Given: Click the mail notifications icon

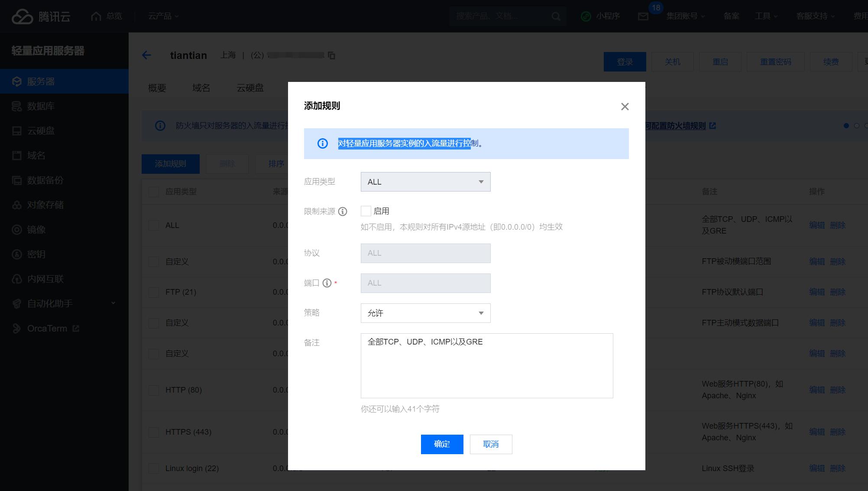Looking at the screenshot, I should 643,16.
